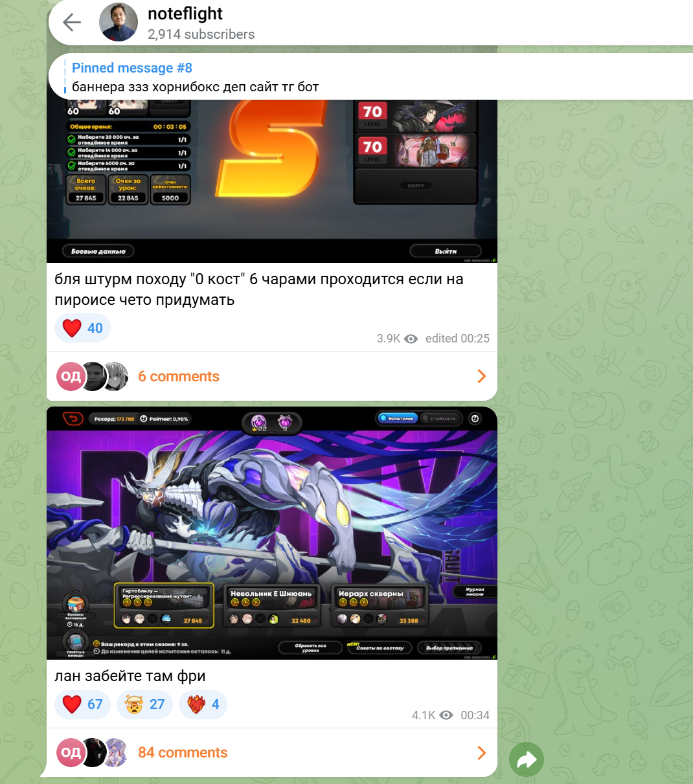Select the Иерарх скверны boss card
The image size is (693, 784).
point(379,606)
